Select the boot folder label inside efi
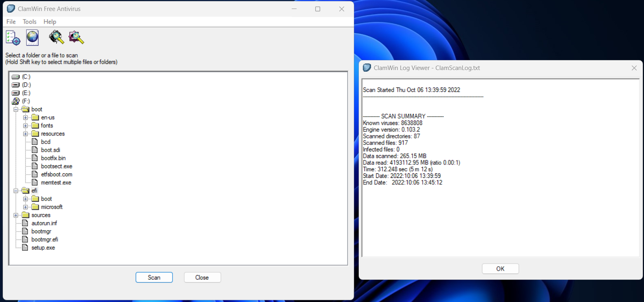Image resolution: width=644 pixels, height=302 pixels. click(x=46, y=199)
